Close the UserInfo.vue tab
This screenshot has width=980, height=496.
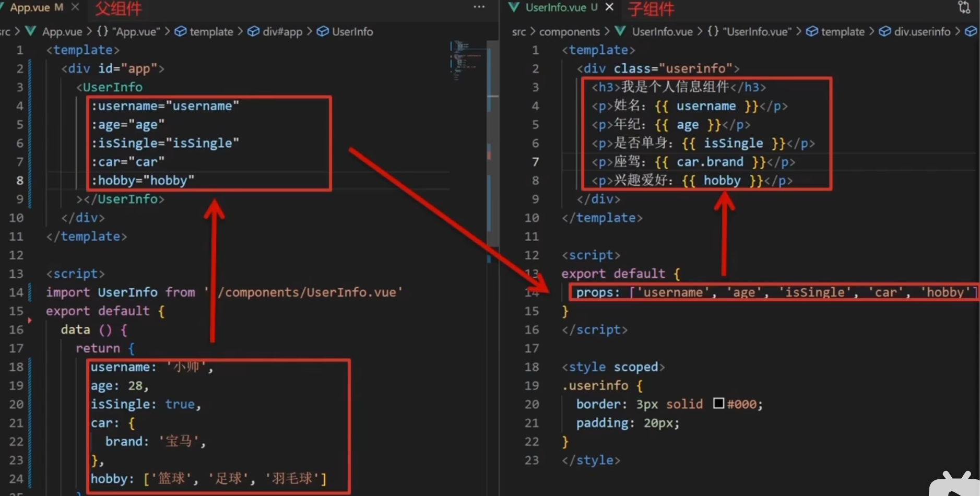609,7
